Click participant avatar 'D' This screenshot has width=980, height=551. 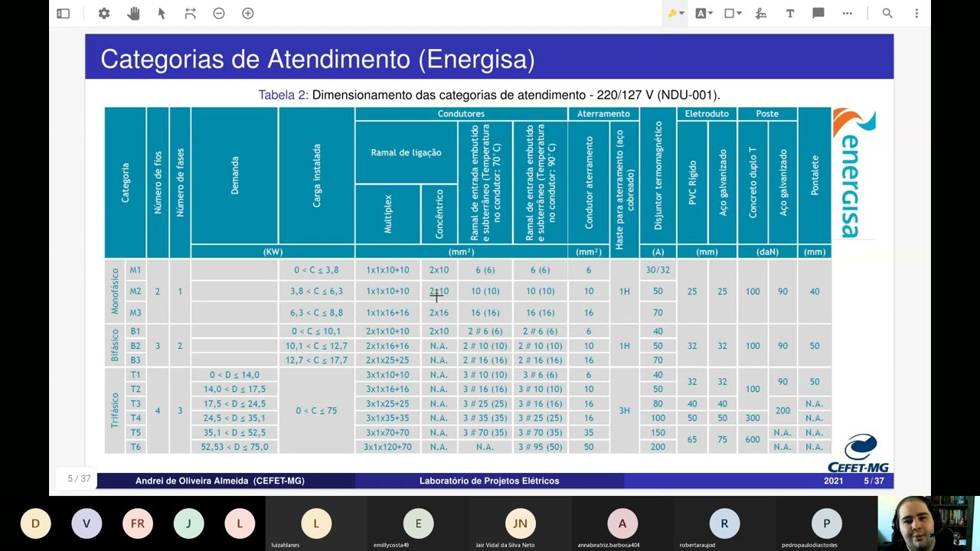coord(35,523)
